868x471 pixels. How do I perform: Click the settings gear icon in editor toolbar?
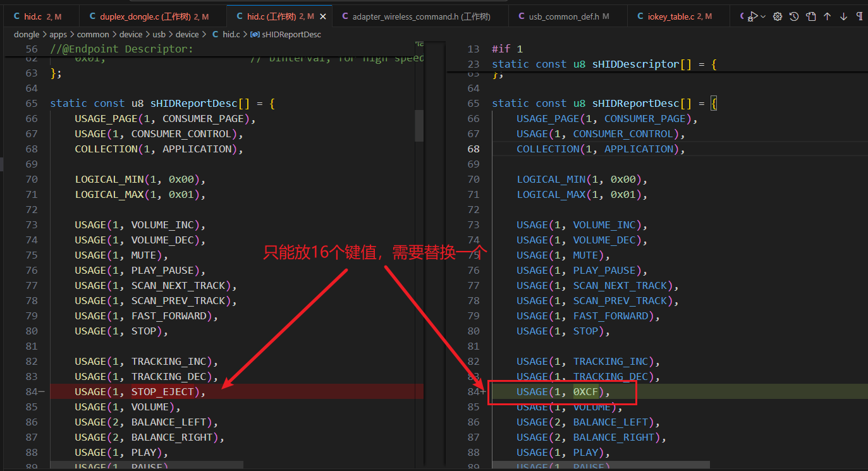[778, 16]
